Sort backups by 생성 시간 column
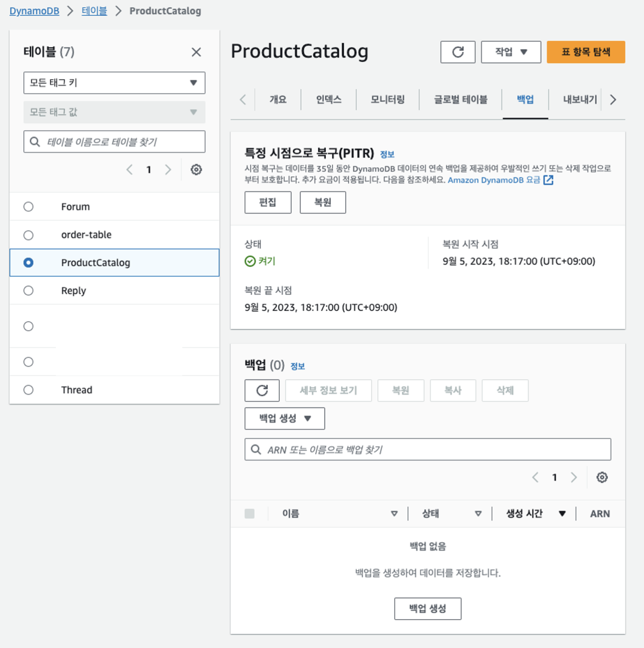The height and width of the screenshot is (648, 644). click(x=562, y=514)
